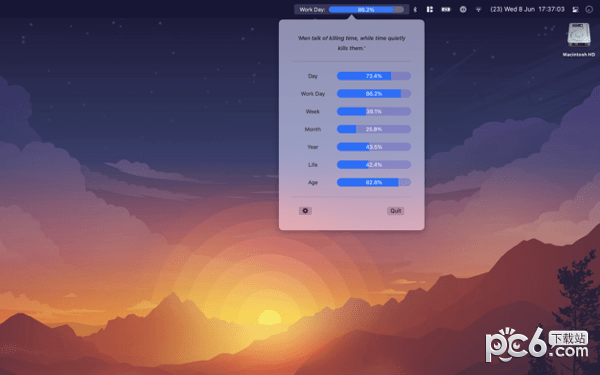The height and width of the screenshot is (375, 600).
Task: Open Control Center icon
Action: 575,10
